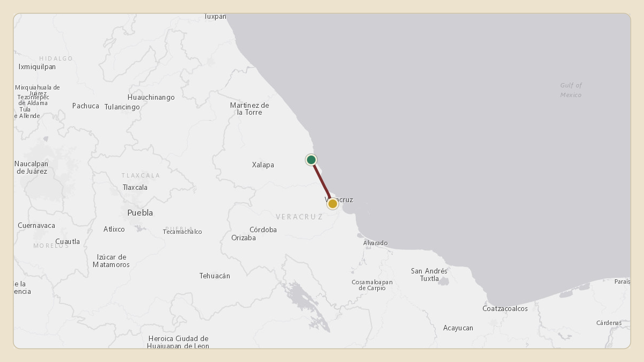This screenshot has width=644, height=362.
Task: Click the Cuernavaca city label
Action: [x=36, y=226]
